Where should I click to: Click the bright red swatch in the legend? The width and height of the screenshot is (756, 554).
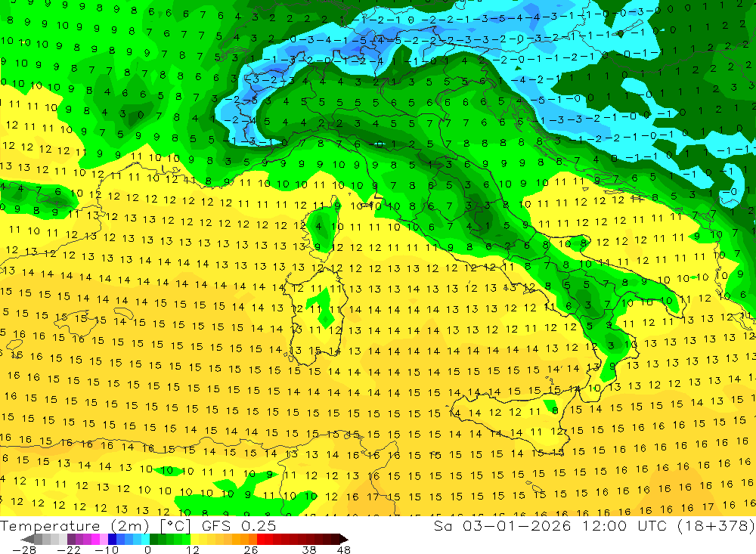pos(261,539)
